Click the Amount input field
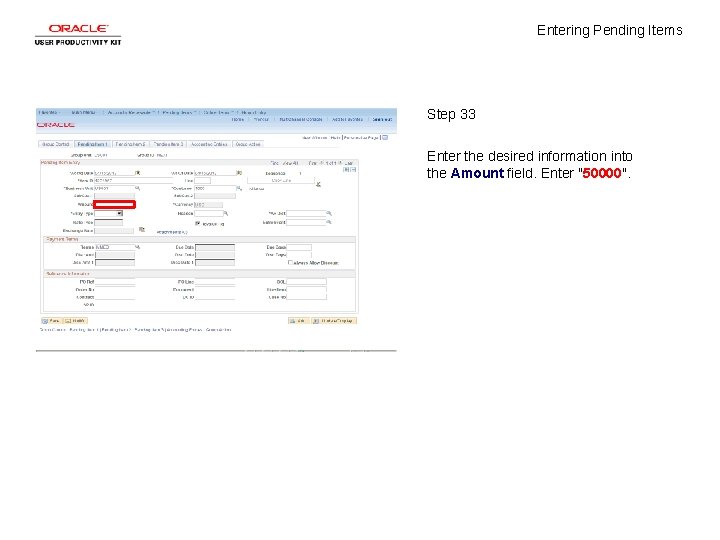This screenshot has width=720, height=540. point(114,204)
